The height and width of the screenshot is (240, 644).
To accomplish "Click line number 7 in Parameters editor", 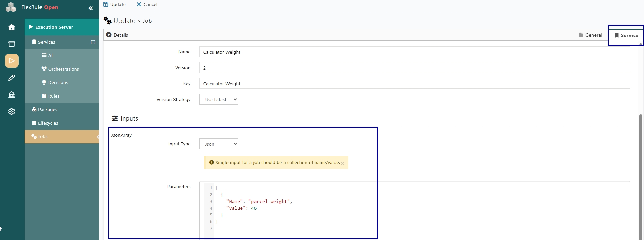I will (211, 229).
